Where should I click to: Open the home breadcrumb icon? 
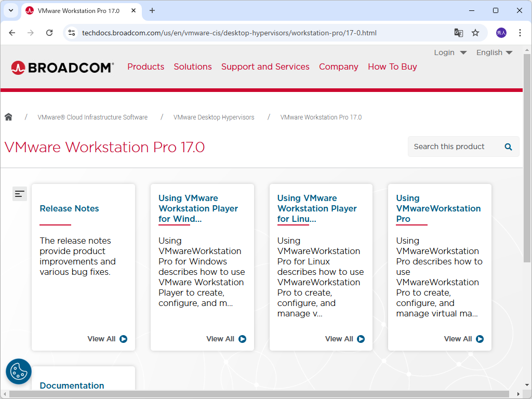(8, 117)
